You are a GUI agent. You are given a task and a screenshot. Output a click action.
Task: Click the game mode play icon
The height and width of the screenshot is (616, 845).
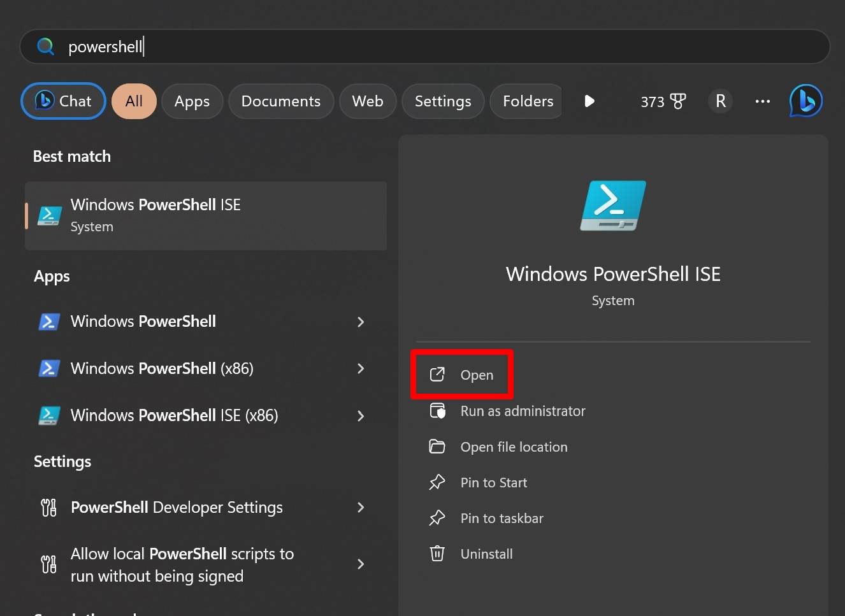(x=589, y=101)
